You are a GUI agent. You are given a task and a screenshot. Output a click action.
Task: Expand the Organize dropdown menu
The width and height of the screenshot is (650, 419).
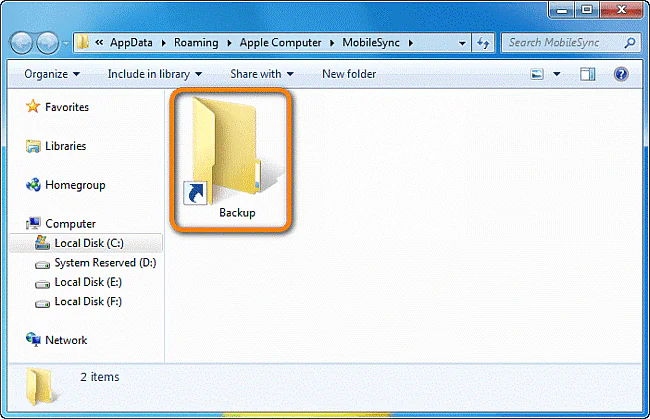pyautogui.click(x=52, y=74)
